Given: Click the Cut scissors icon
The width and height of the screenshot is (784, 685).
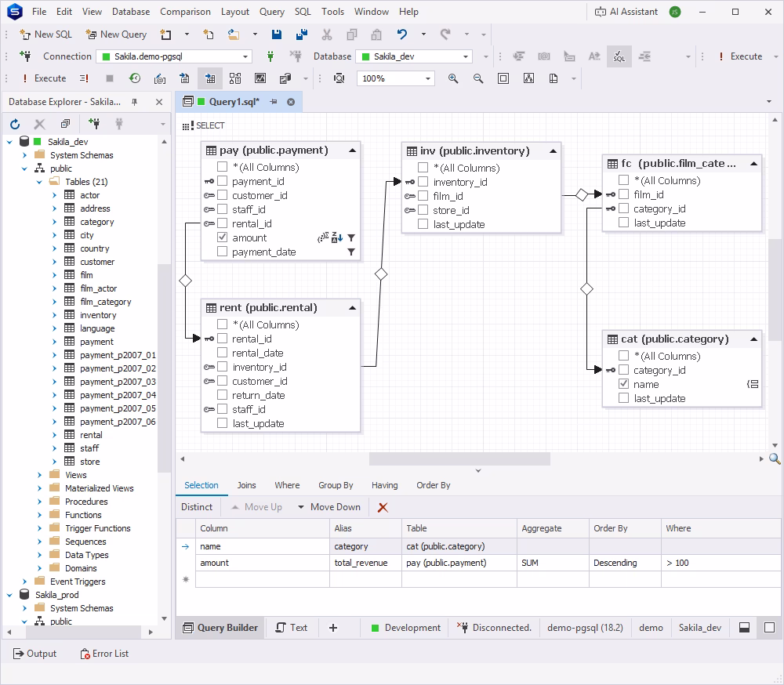Looking at the screenshot, I should (x=327, y=34).
